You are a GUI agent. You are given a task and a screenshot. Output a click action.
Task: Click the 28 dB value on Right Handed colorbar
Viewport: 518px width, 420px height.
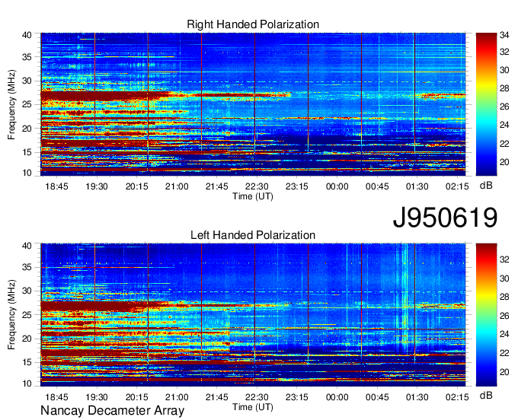(504, 88)
